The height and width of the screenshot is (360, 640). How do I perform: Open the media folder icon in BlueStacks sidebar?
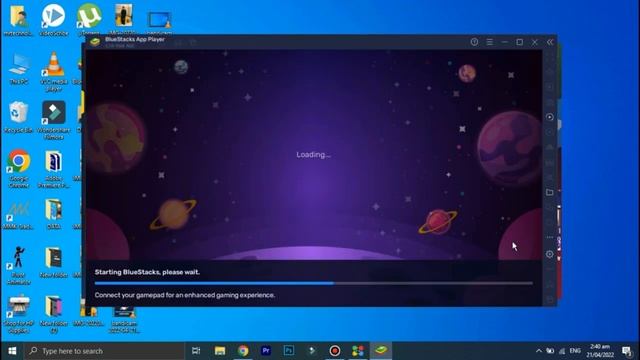550,192
